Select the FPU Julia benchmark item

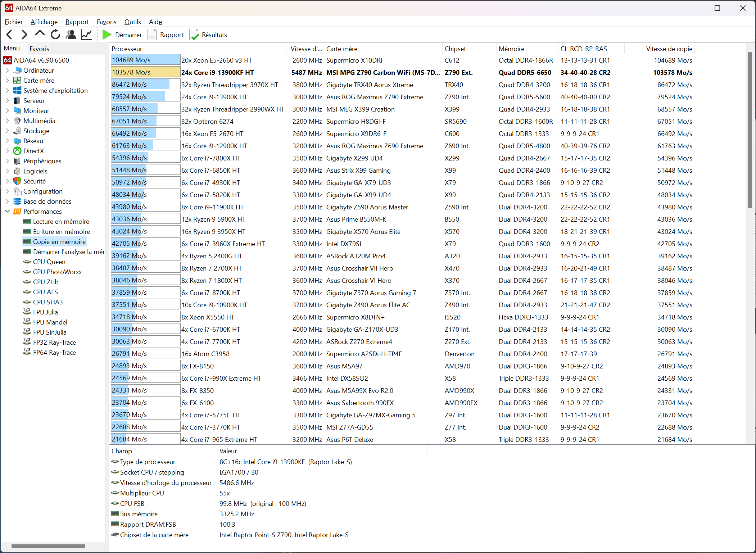point(45,312)
